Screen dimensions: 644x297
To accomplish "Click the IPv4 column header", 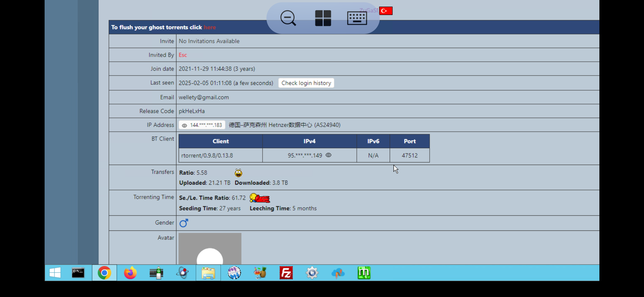I will (x=309, y=141).
